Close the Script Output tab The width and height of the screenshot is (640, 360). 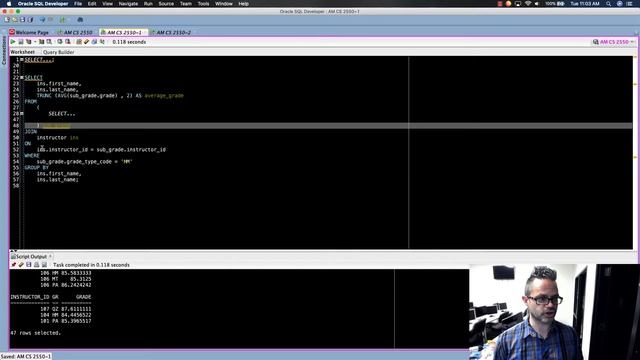51,257
